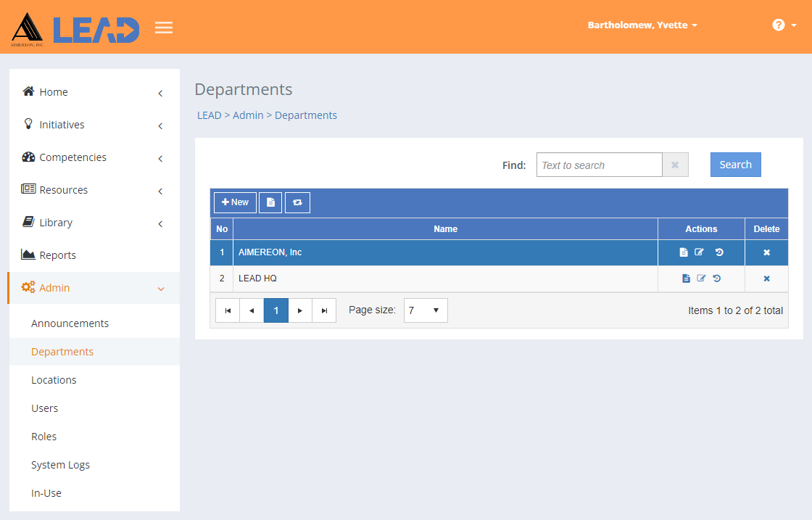
Task: Open the help question mark icon
Action: coord(779,25)
